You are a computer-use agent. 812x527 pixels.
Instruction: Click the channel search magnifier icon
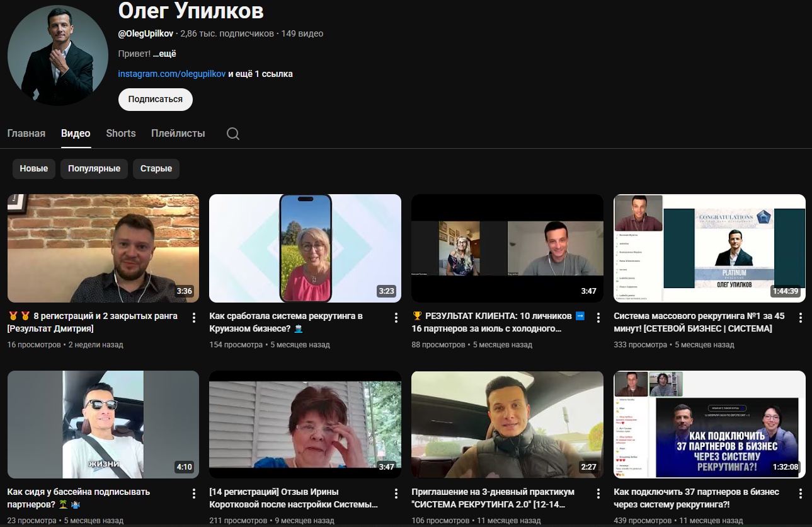(233, 134)
